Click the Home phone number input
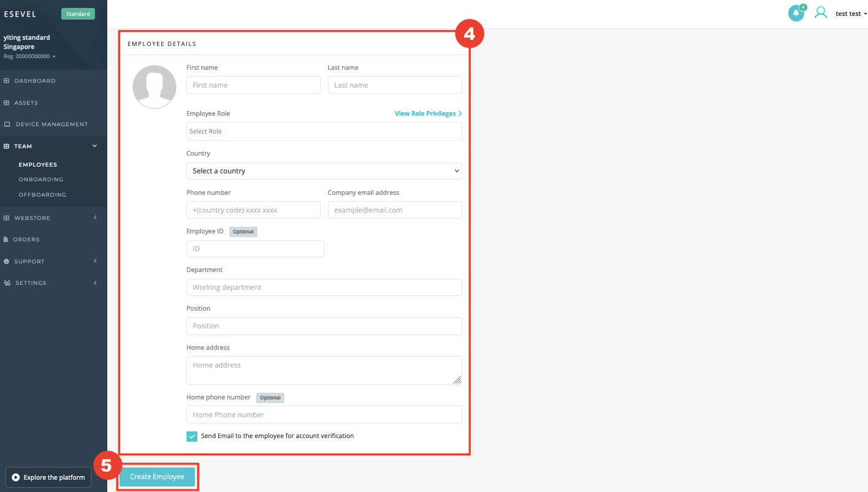 [324, 415]
